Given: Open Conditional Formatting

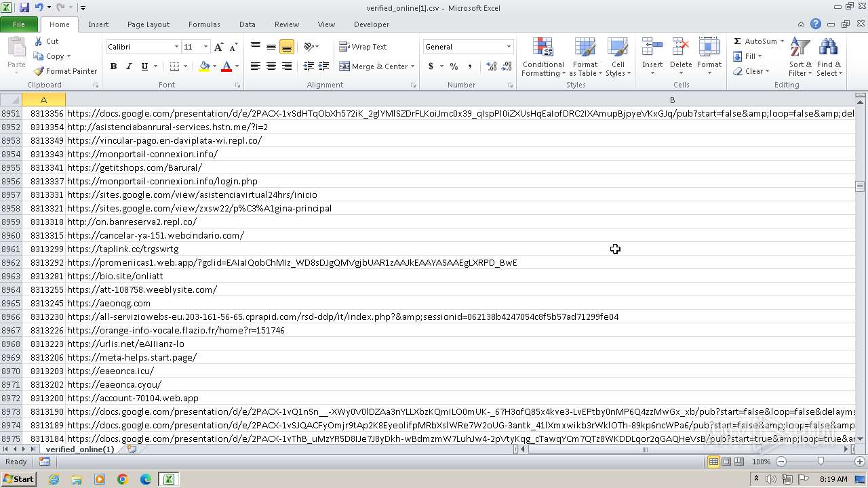Looking at the screenshot, I should 542,58.
